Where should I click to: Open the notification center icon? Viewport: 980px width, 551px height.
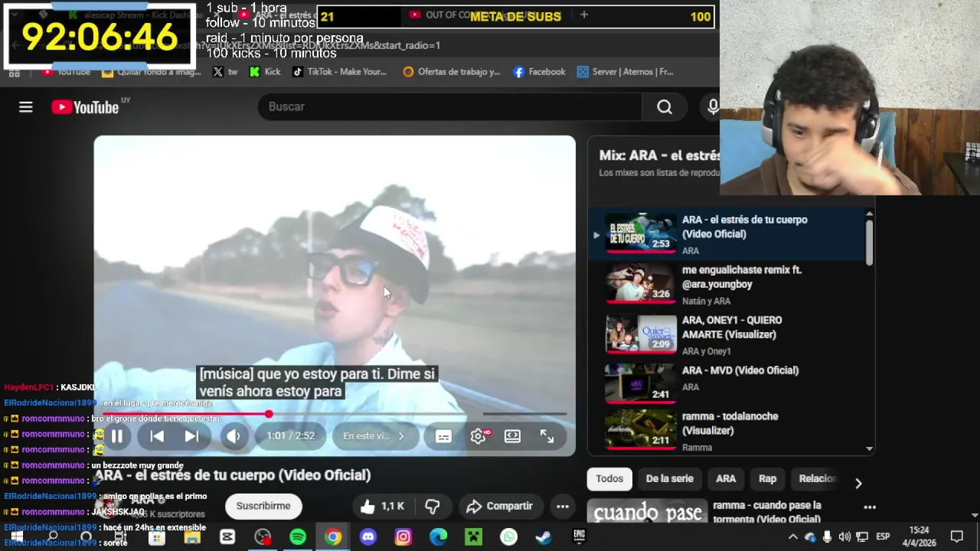pyautogui.click(x=956, y=536)
